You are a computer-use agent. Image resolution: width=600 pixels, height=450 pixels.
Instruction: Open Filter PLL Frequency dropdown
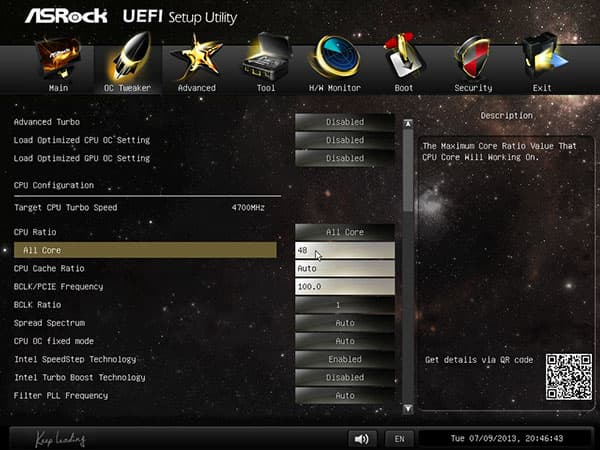click(345, 396)
